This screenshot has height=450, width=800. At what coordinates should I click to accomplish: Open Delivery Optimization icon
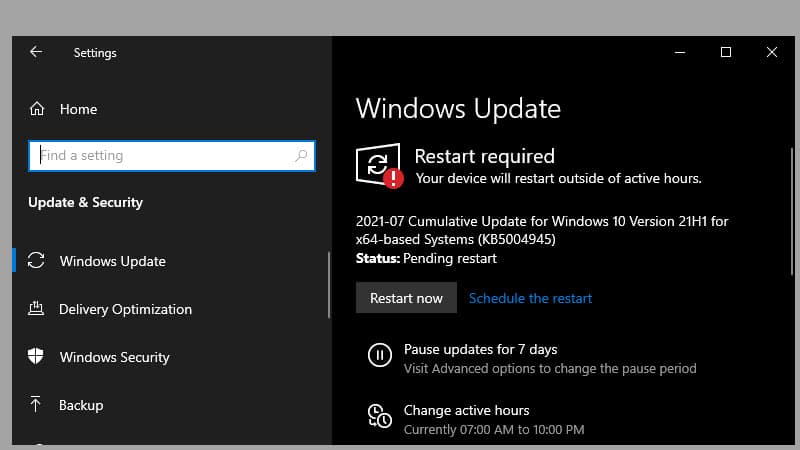point(36,308)
